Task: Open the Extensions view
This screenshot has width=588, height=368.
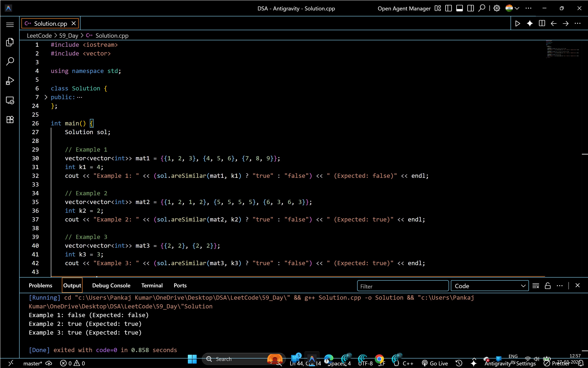Action: 10,120
